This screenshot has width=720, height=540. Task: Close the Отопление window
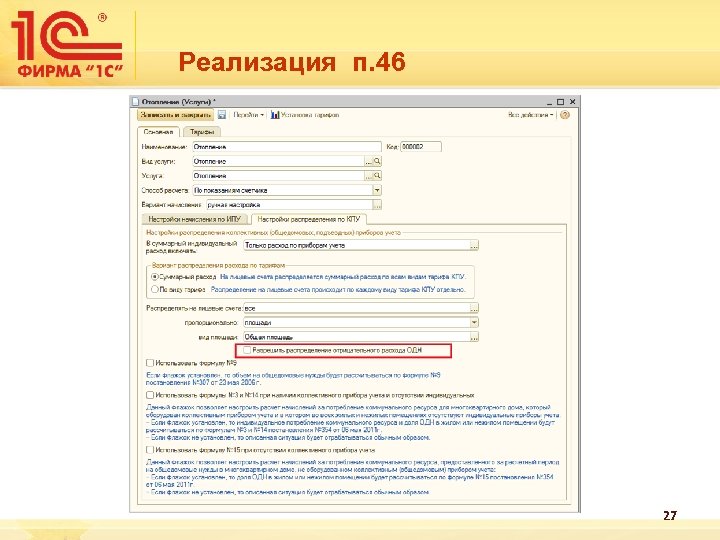(x=572, y=102)
